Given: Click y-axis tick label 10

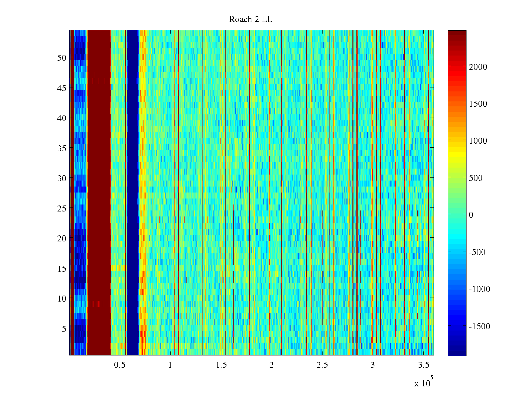Looking at the screenshot, I should pyautogui.click(x=62, y=299).
